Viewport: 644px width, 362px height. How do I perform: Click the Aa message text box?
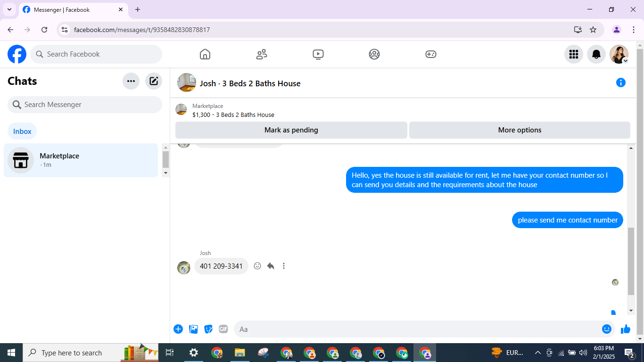tap(417, 329)
